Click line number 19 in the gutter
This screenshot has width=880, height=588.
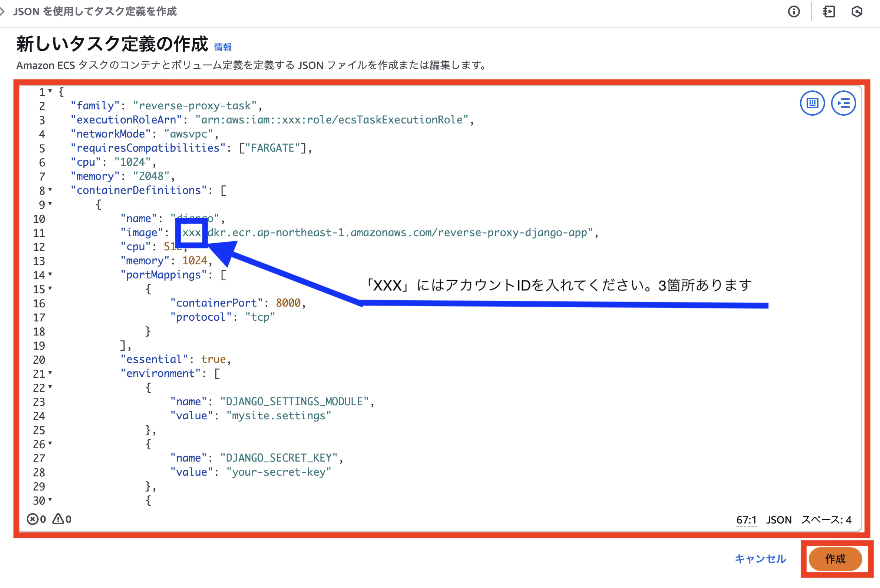tap(39, 346)
